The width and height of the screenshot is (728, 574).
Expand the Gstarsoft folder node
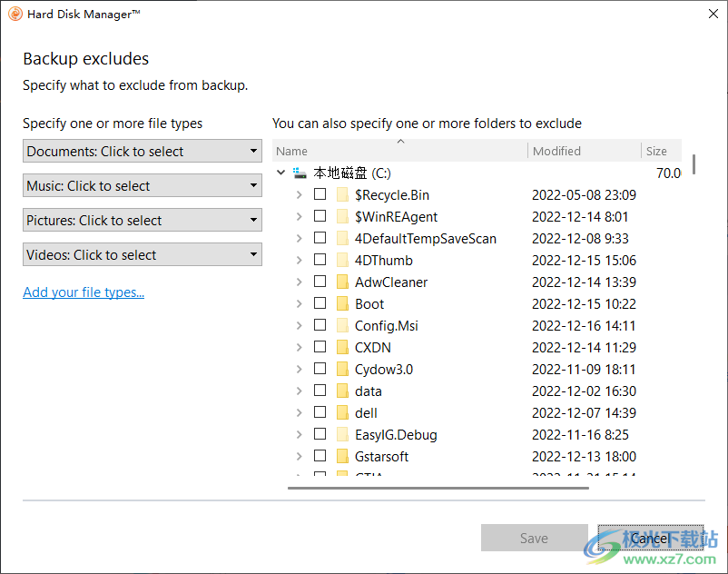coord(299,457)
